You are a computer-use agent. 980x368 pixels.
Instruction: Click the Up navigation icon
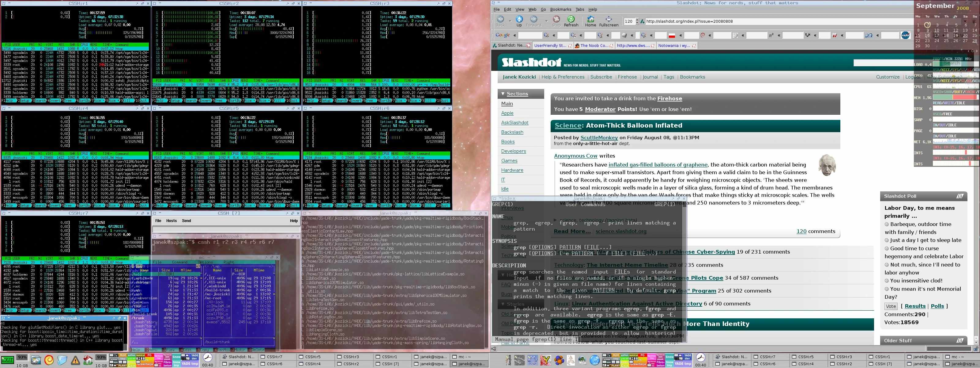519,19
